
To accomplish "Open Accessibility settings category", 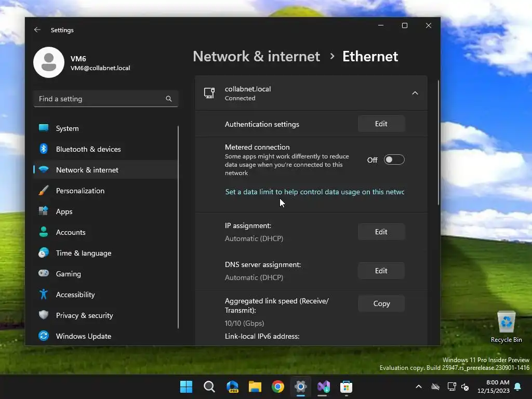I will coord(105,294).
